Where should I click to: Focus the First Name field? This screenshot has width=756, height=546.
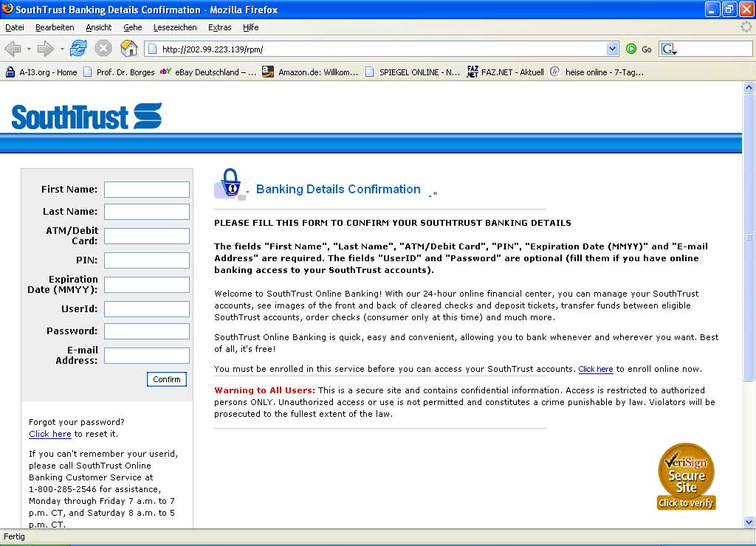click(147, 190)
